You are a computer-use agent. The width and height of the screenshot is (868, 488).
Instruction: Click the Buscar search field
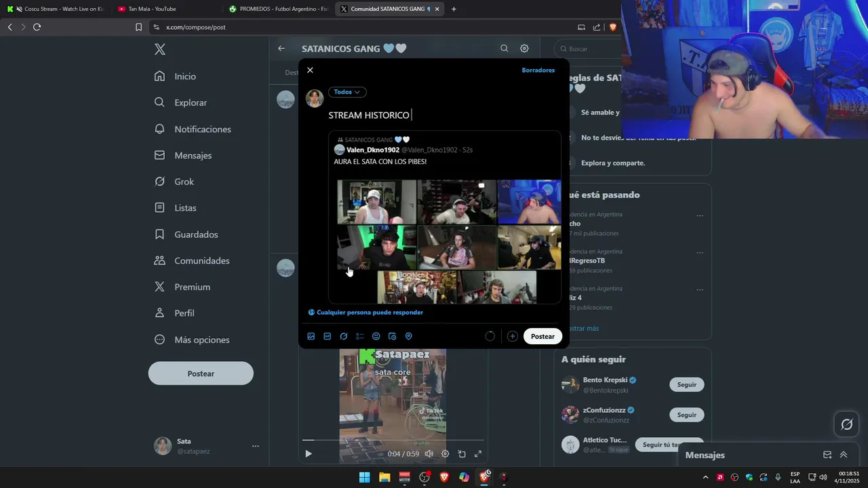pyautogui.click(x=589, y=49)
